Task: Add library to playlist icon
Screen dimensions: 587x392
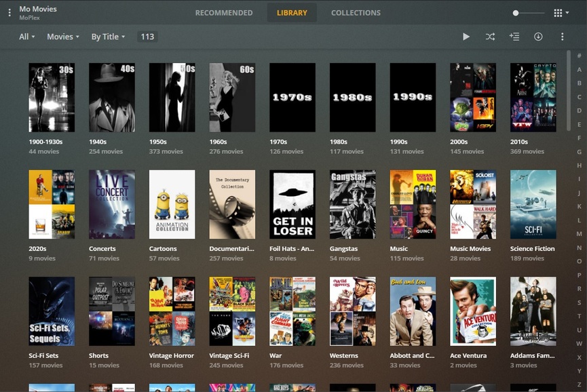Action: (514, 37)
